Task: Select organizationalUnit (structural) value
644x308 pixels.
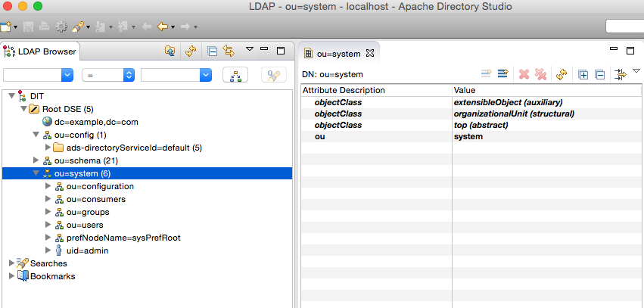Action: [x=514, y=114]
